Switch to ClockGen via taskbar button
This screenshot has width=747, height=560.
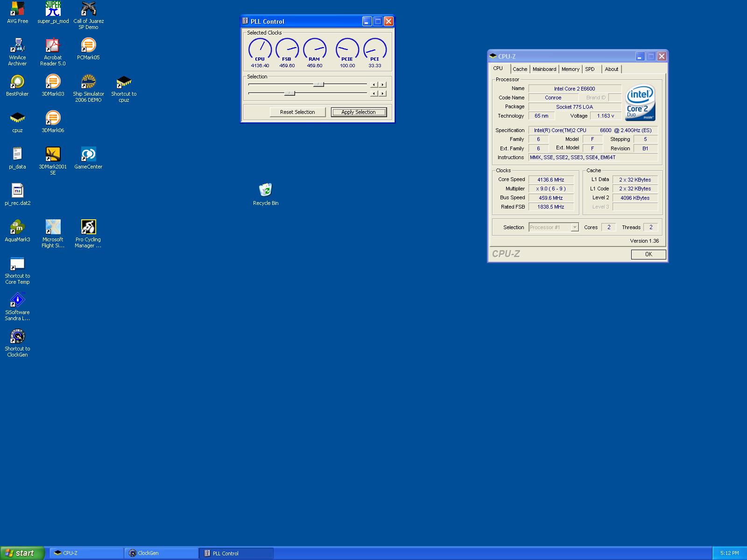click(162, 553)
